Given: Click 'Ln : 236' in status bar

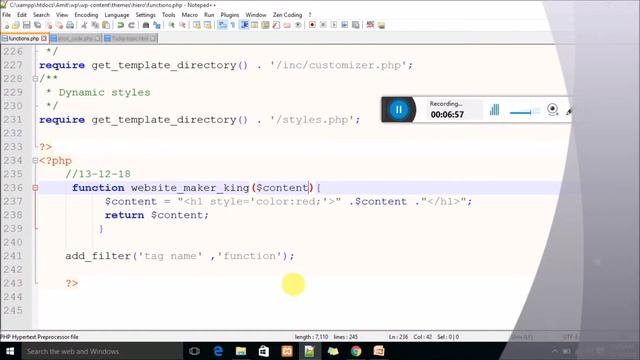Looking at the screenshot, I should 398,337.
